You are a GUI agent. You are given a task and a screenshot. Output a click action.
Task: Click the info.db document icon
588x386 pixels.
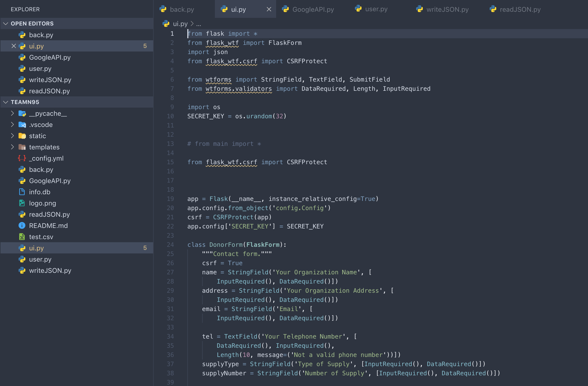coord(22,192)
